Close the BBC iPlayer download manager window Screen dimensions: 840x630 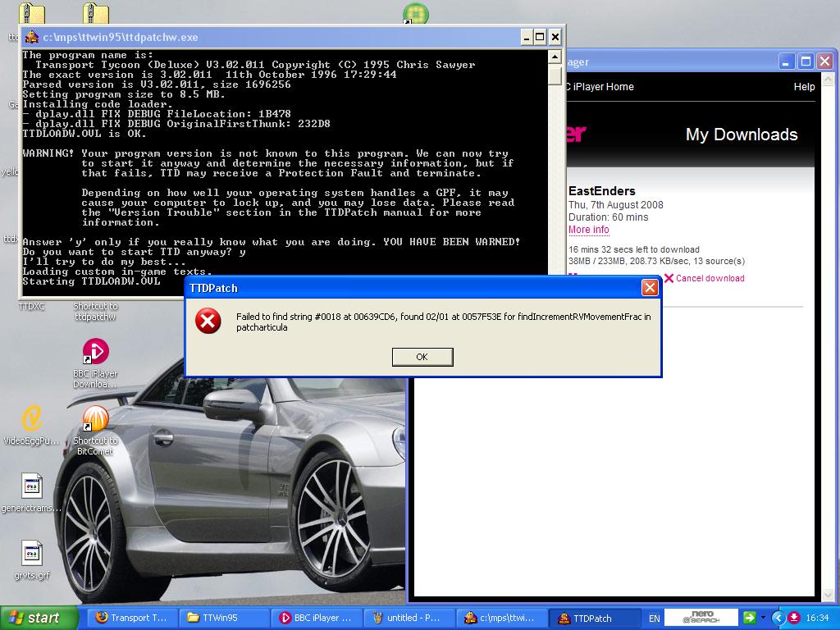tap(824, 62)
